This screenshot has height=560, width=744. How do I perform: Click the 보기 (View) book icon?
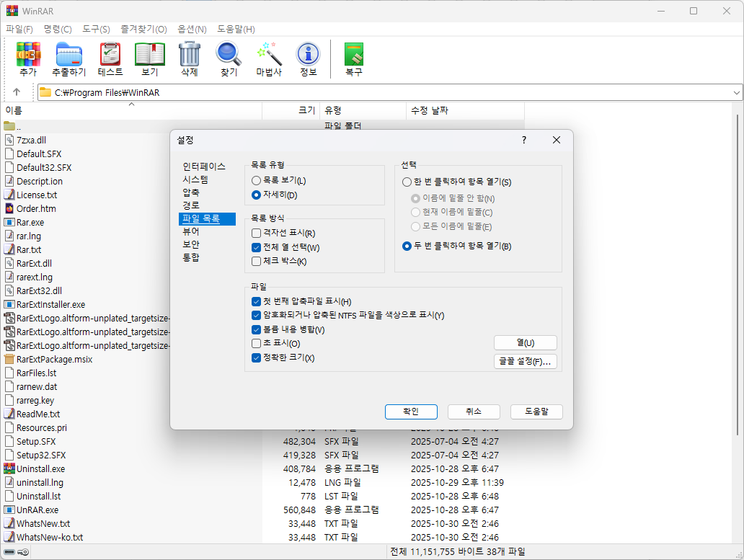(x=149, y=54)
